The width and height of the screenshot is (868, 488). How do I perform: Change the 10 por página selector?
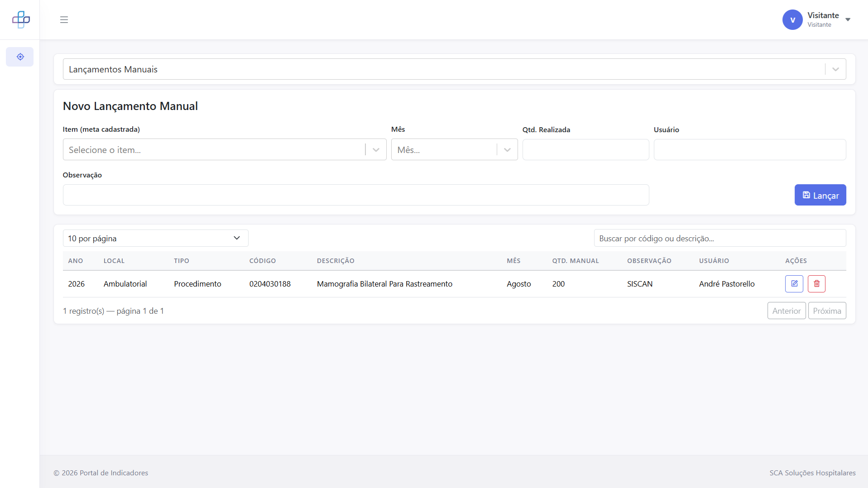click(155, 238)
